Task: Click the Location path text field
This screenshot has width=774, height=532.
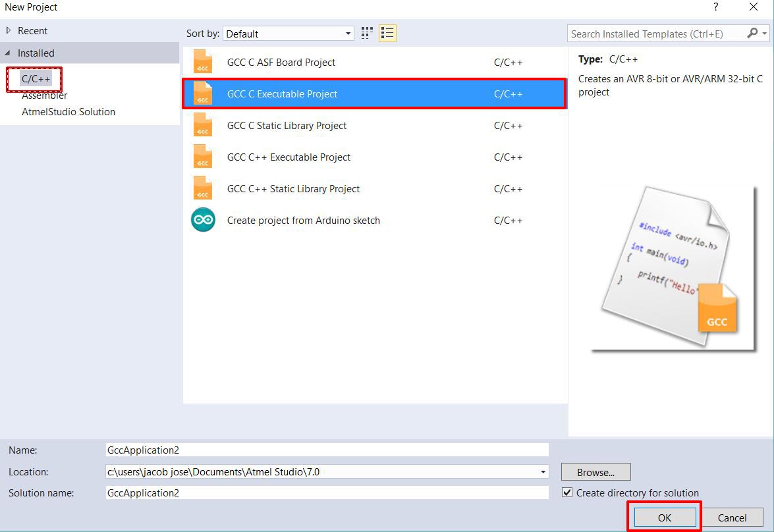Action: pos(321,472)
